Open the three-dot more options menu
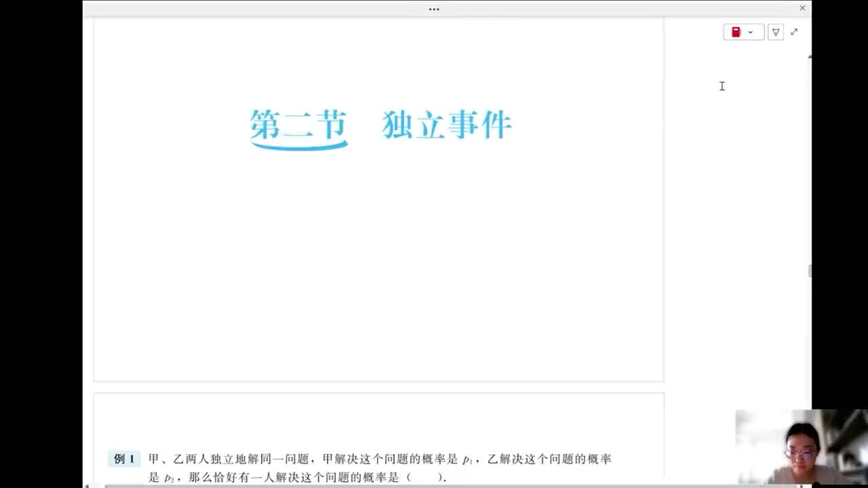This screenshot has width=868, height=488. 434,9
